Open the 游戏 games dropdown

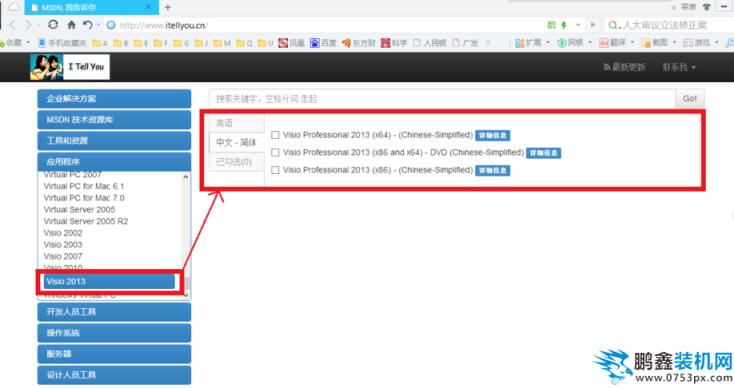tap(701, 43)
